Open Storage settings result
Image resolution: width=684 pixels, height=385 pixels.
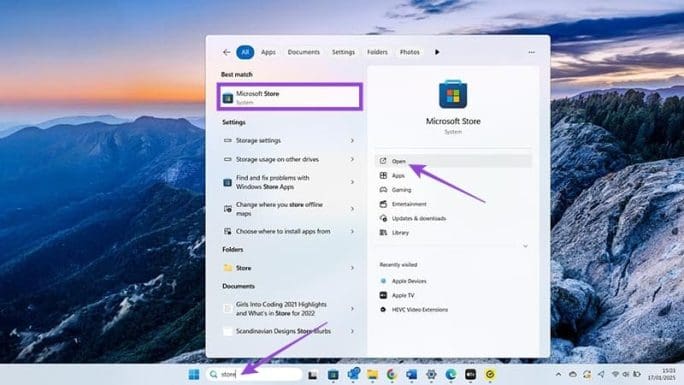[288, 140]
